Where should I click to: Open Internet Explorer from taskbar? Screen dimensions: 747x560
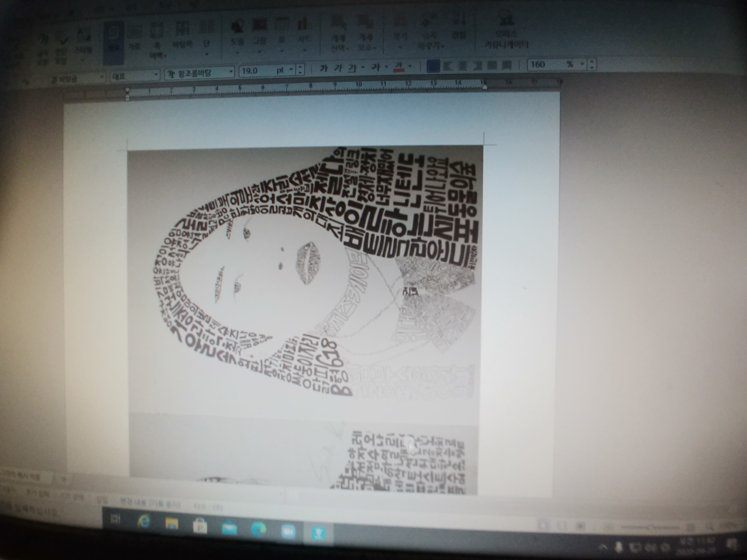click(144, 522)
